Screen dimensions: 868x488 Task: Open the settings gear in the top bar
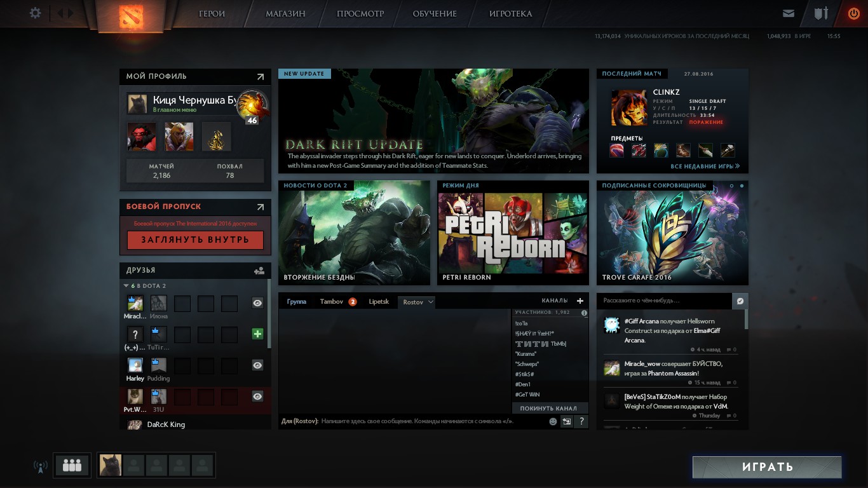click(35, 13)
